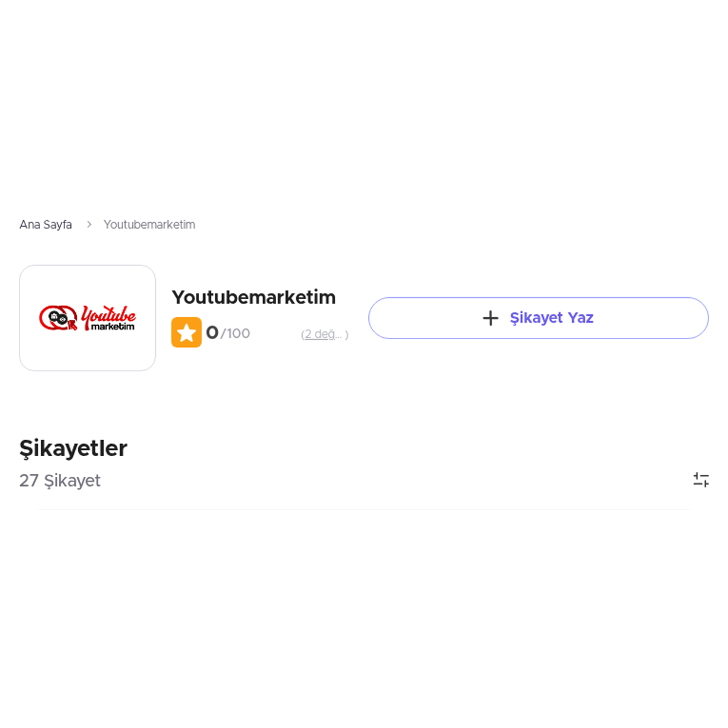Viewport: 728px width, 728px height.
Task: Open the (2 değ...) reviews link
Action: click(x=325, y=334)
